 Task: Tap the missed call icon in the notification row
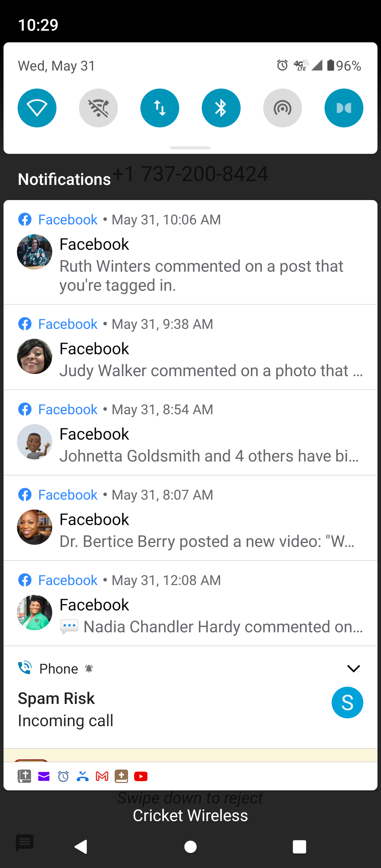(x=83, y=776)
